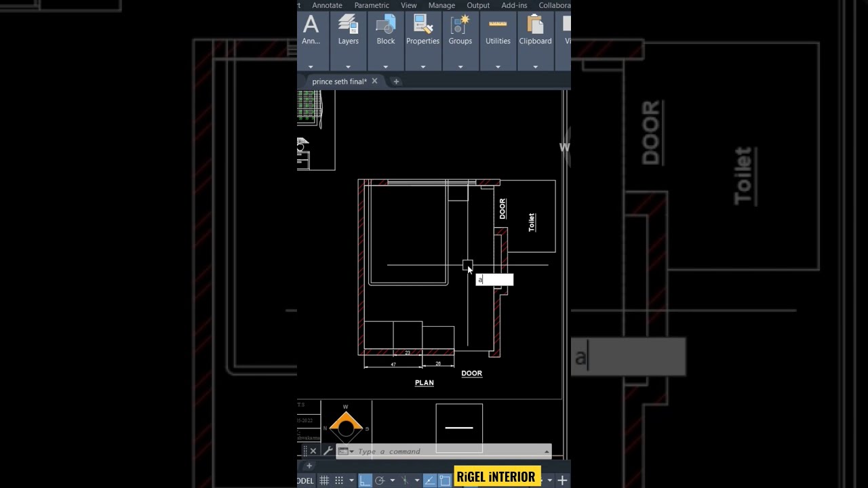Open isometric drafting plane dropdown arrow
The height and width of the screenshot is (488, 868).
tap(417, 481)
